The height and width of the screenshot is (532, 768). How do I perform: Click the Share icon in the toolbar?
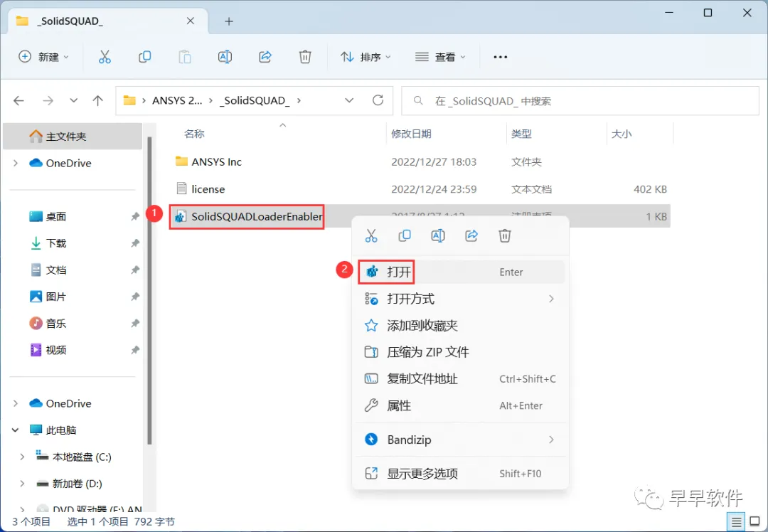(x=265, y=57)
